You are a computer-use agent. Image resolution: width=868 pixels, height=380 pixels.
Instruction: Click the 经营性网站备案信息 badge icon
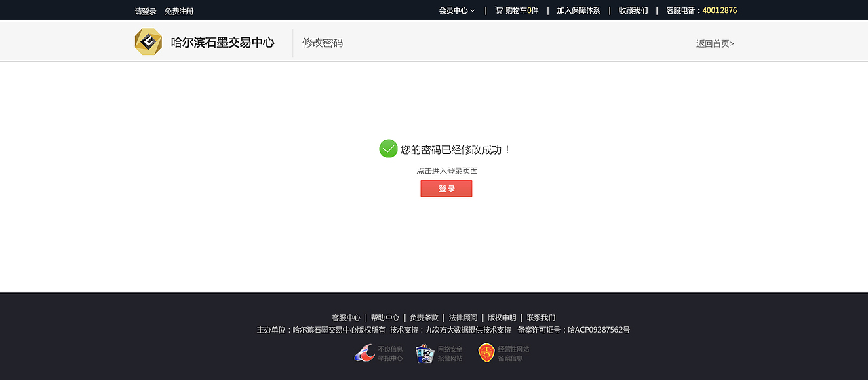tap(486, 353)
